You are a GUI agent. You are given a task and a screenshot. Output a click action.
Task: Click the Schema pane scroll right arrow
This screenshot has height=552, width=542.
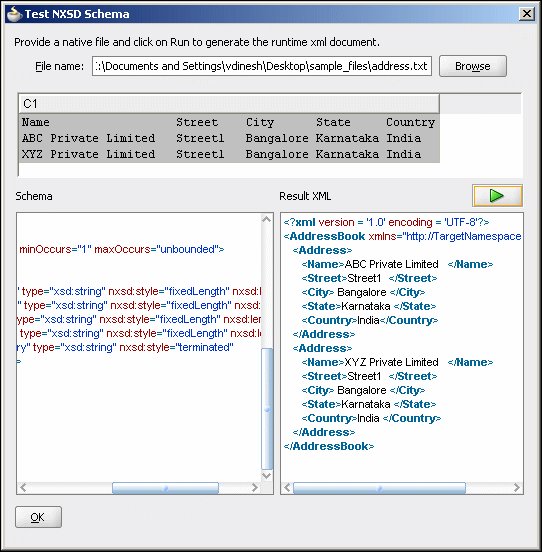pyautogui.click(x=255, y=488)
